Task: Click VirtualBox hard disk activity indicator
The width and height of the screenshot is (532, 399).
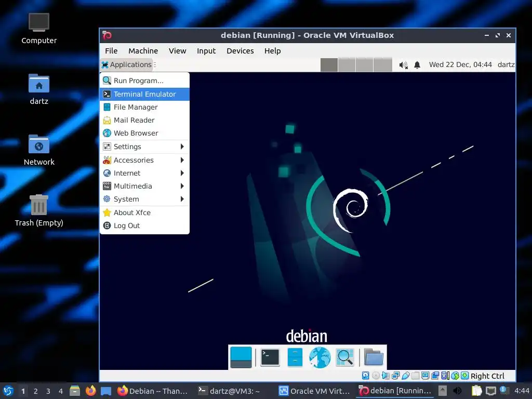Action: pos(365,376)
